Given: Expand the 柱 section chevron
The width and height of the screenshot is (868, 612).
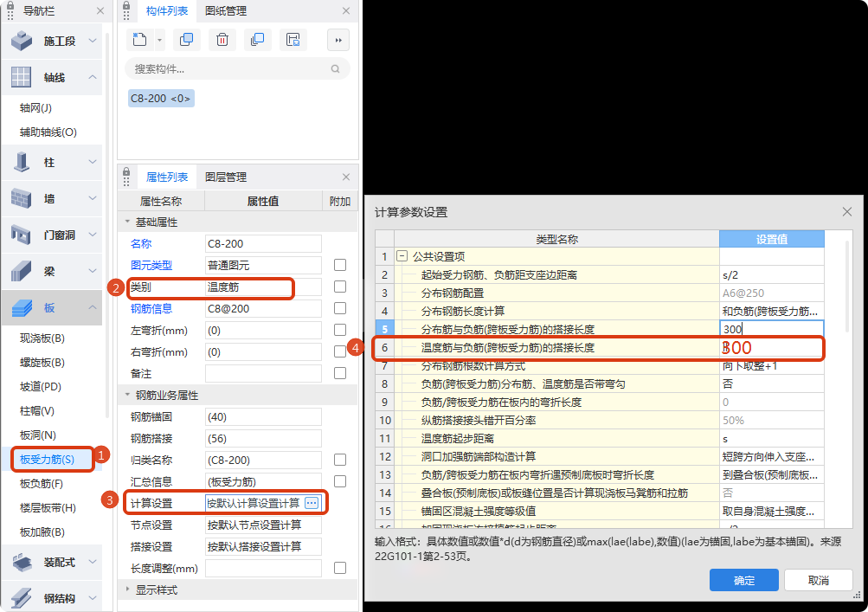Looking at the screenshot, I should [x=93, y=162].
